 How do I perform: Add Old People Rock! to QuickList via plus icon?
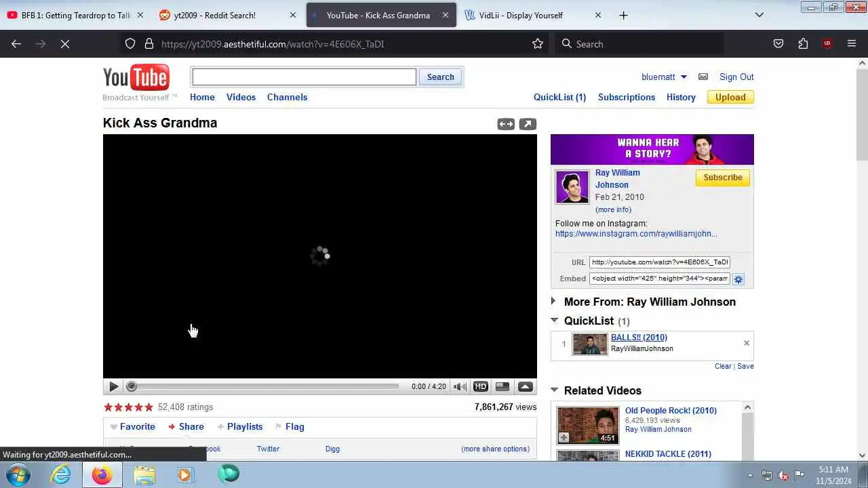tap(564, 438)
